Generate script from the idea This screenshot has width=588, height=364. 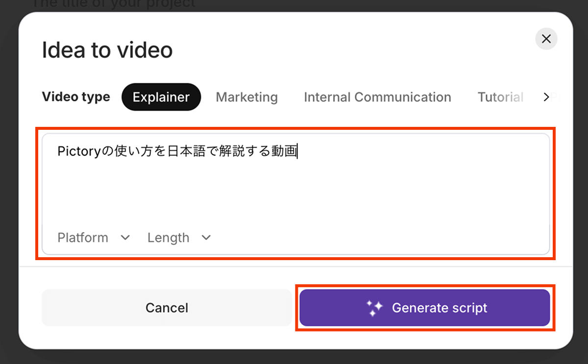(x=425, y=308)
